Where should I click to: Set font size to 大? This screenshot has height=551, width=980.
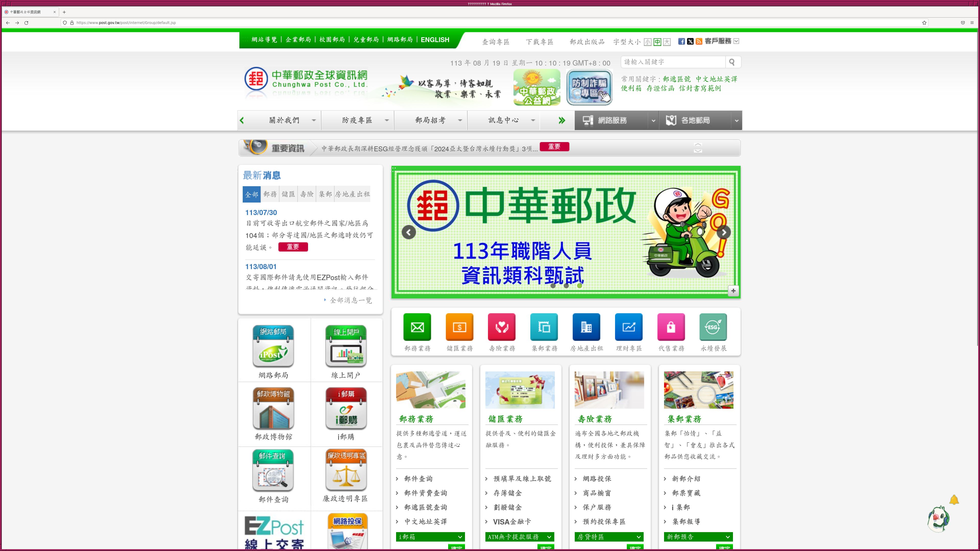(x=667, y=42)
